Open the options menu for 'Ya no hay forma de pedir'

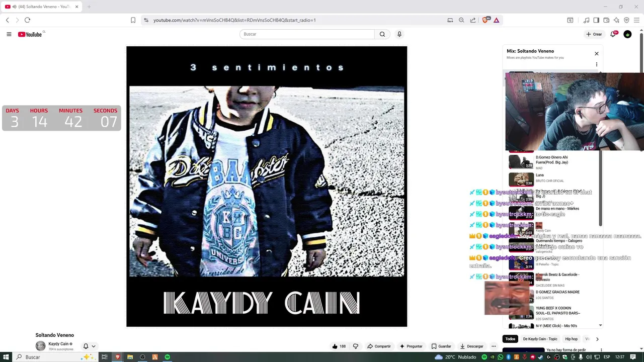click(601, 350)
